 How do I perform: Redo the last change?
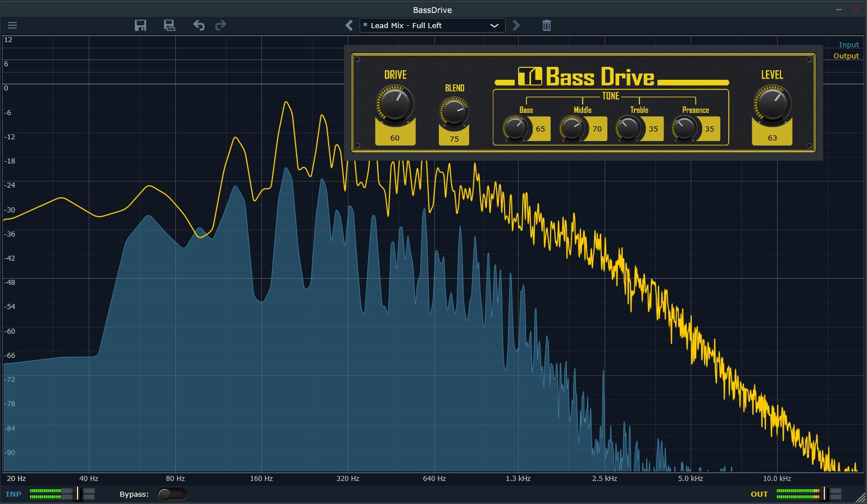[221, 25]
